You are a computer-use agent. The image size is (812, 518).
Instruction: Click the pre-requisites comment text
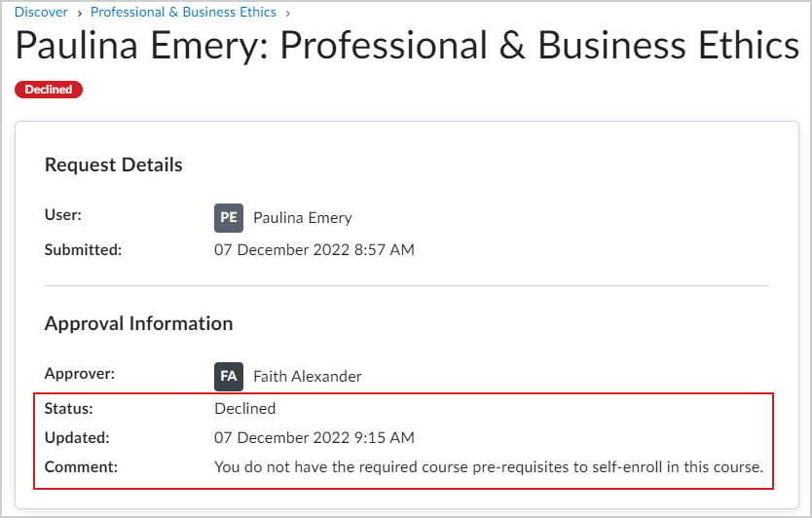point(488,467)
